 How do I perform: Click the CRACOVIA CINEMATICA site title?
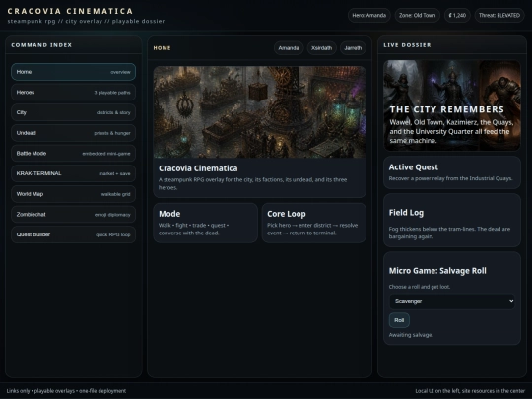(x=70, y=11)
